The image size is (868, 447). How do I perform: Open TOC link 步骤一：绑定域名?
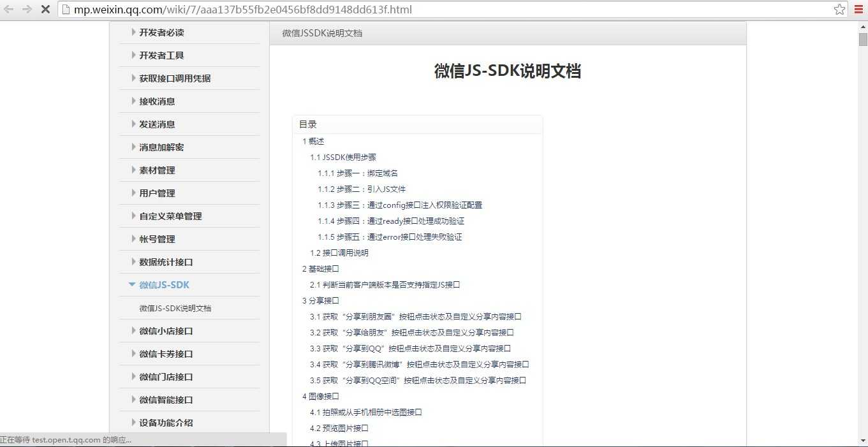pos(358,173)
